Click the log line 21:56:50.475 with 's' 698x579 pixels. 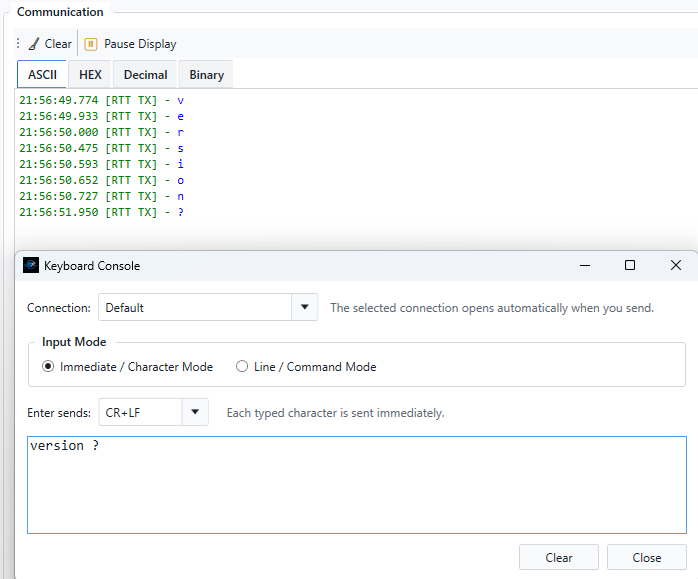point(101,149)
